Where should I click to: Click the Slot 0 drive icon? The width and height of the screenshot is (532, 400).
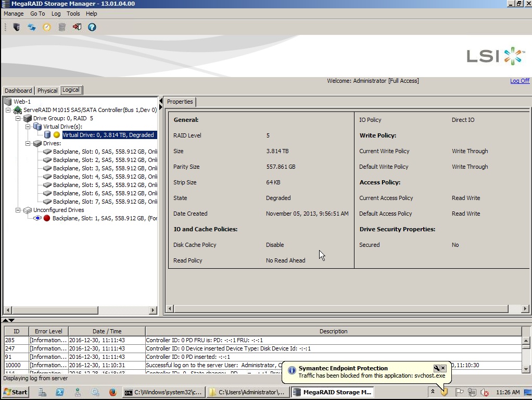(47, 152)
